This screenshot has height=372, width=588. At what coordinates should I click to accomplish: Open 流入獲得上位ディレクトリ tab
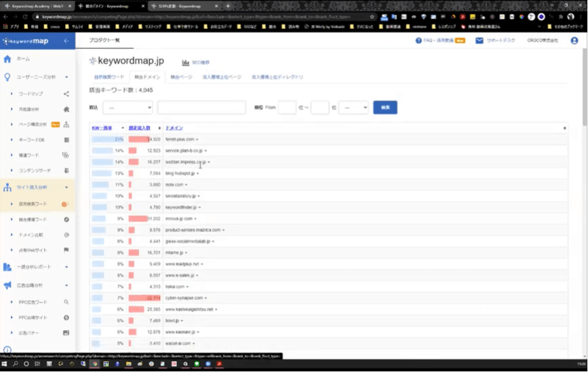[x=277, y=77]
